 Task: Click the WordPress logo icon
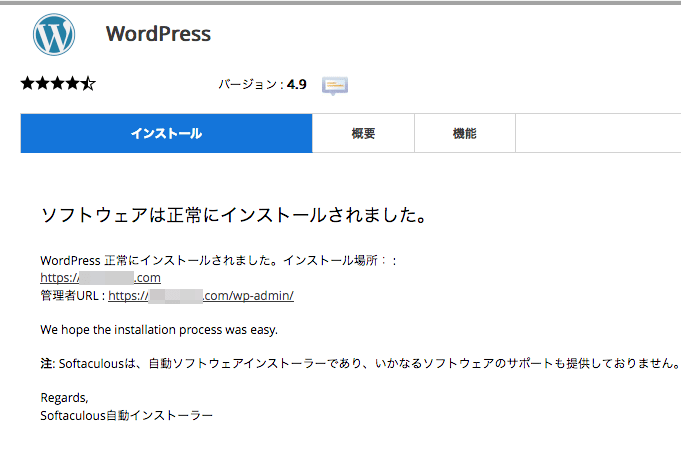pos(54,34)
